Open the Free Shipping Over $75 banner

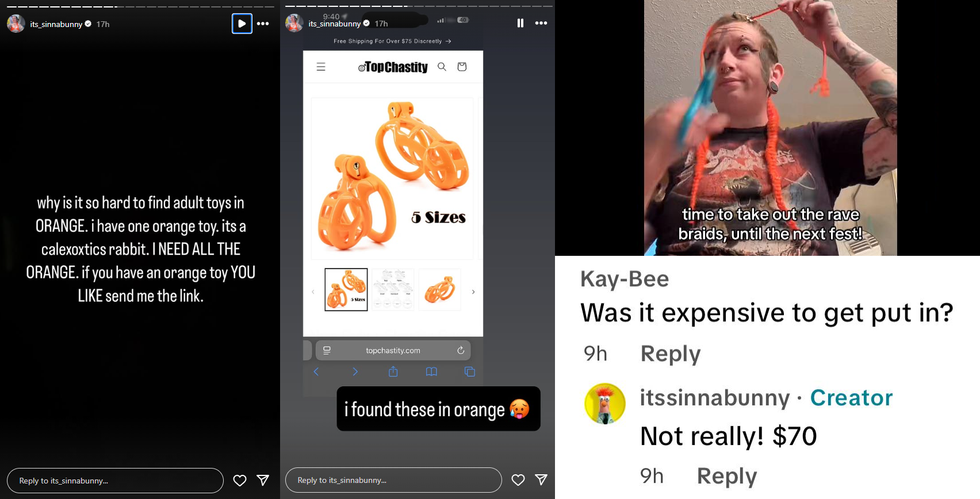click(x=392, y=41)
